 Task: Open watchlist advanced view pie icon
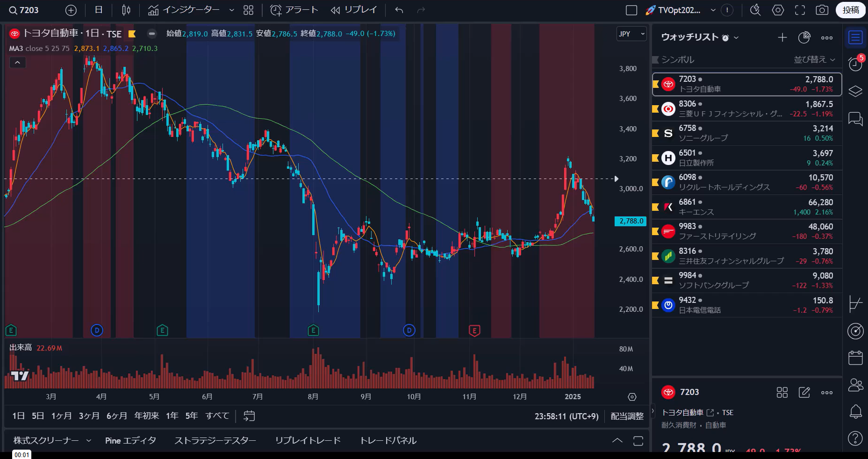(804, 37)
